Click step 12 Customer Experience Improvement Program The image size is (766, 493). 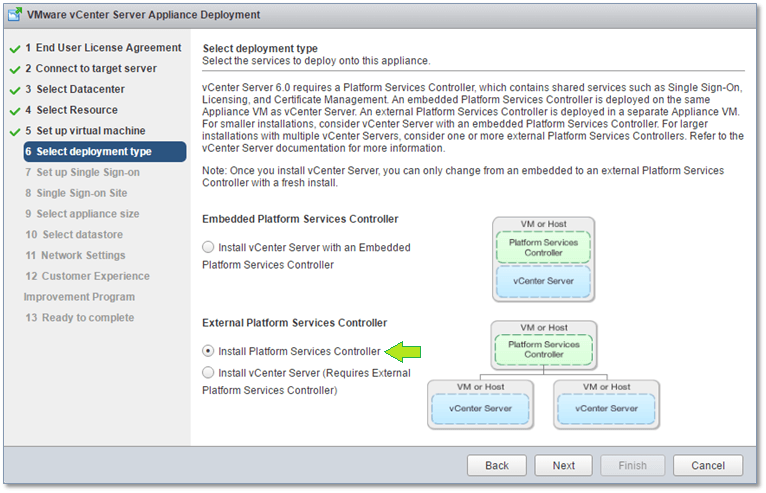coord(87,286)
